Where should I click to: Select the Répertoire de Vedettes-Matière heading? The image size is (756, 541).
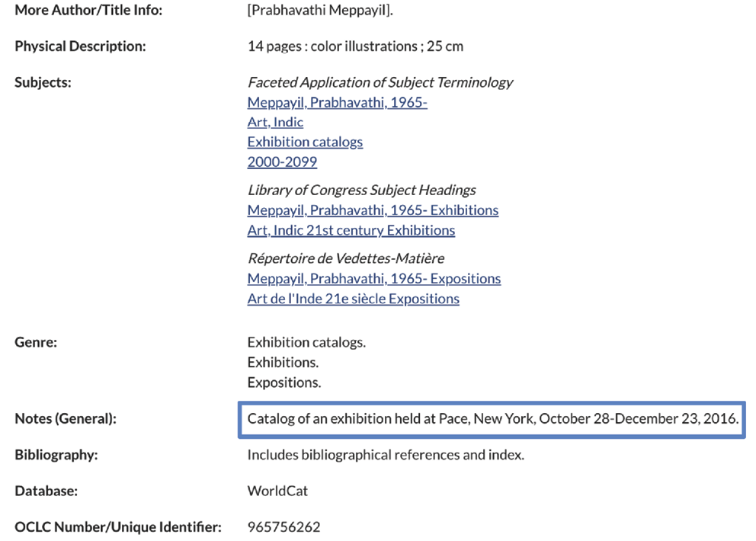point(345,258)
